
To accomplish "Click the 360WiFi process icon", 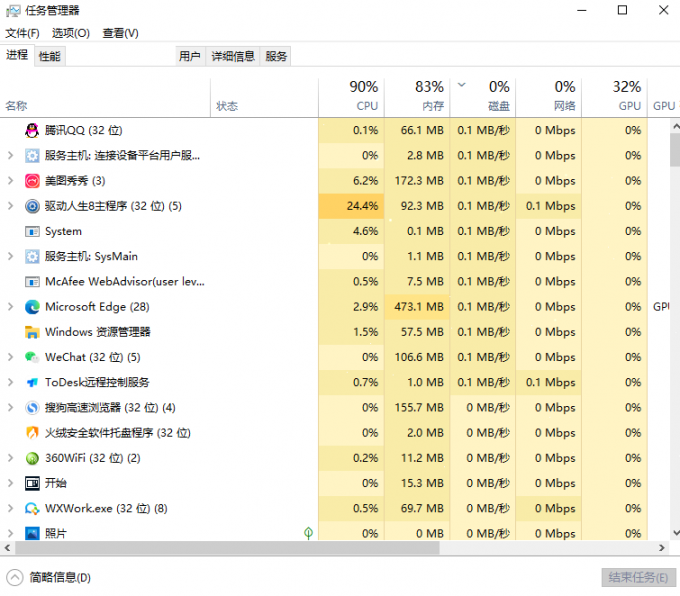I will [x=32, y=458].
